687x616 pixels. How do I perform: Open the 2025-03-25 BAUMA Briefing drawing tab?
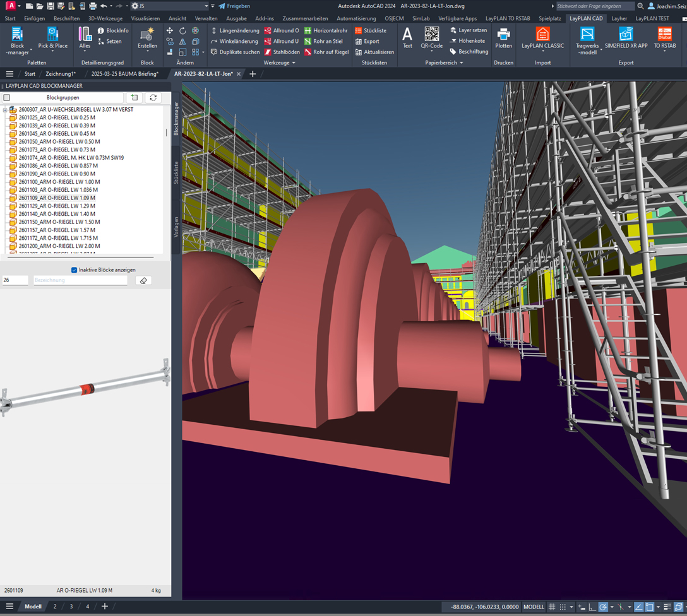click(124, 74)
